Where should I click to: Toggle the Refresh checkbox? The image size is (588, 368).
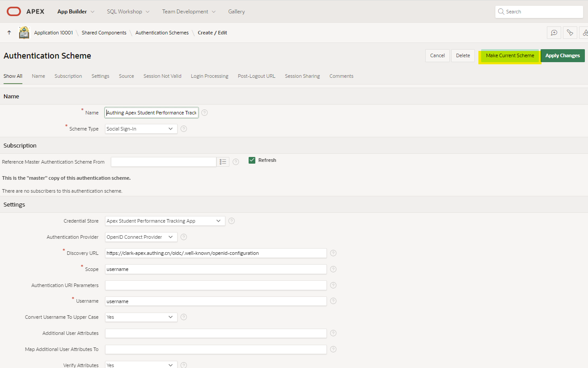pyautogui.click(x=252, y=160)
